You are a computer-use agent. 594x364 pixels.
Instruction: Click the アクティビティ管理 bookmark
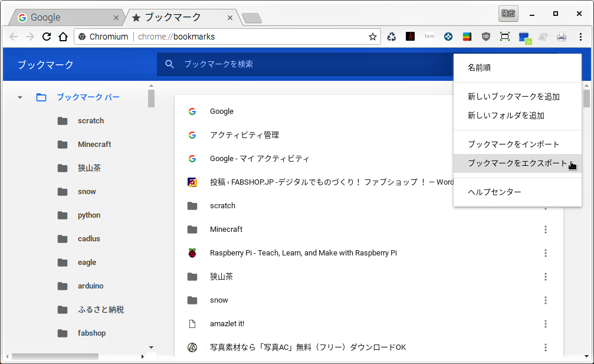244,135
